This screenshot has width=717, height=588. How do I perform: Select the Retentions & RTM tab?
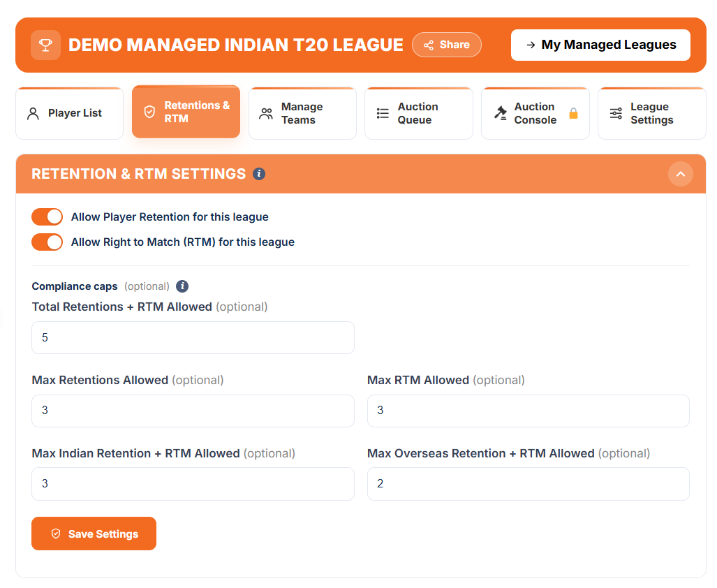point(186,112)
